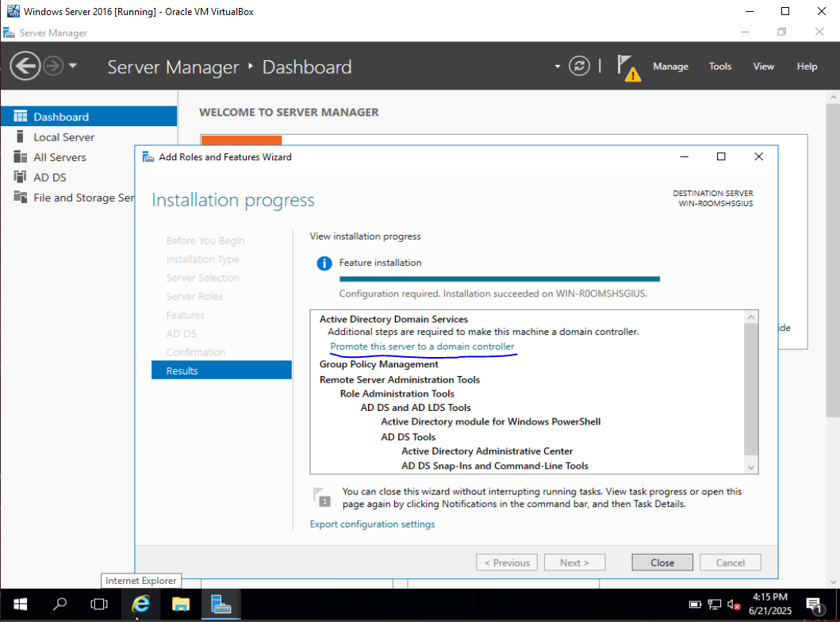Click the taskbar search magnifier
Viewport: 840px width, 622px height.
click(x=59, y=605)
